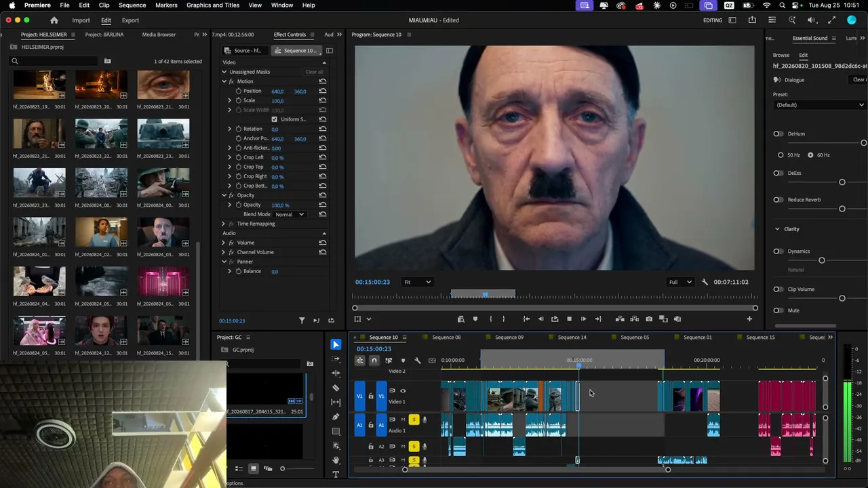Image resolution: width=868 pixels, height=488 pixels.
Task: Open the Program Monitor button editor plus
Action: click(749, 319)
